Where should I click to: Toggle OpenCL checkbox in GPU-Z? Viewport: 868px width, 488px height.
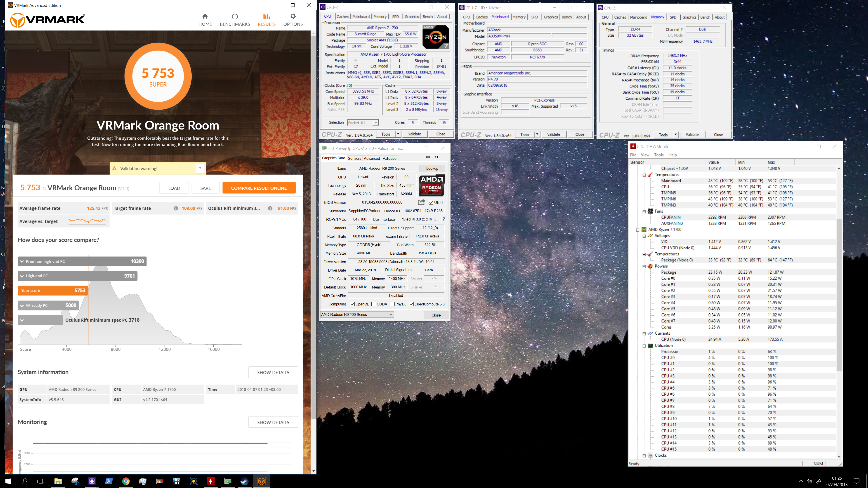click(352, 304)
